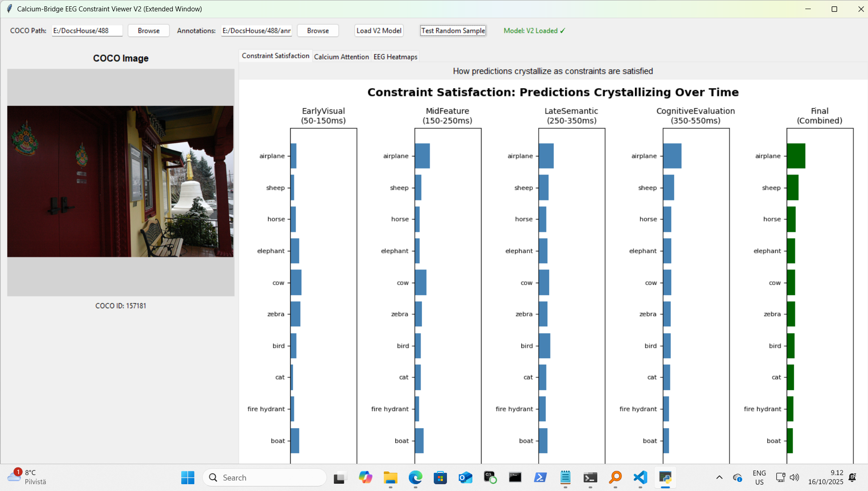Open the EEG Heatmaps tab
Image resolution: width=868 pixels, height=491 pixels.
(395, 57)
